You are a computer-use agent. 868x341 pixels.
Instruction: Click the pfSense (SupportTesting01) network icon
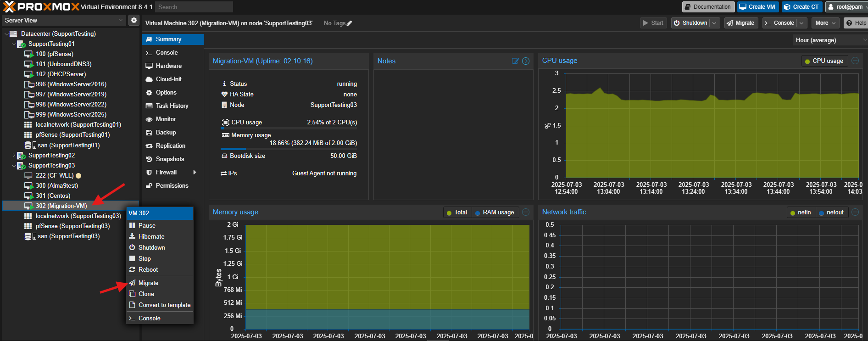coord(28,135)
